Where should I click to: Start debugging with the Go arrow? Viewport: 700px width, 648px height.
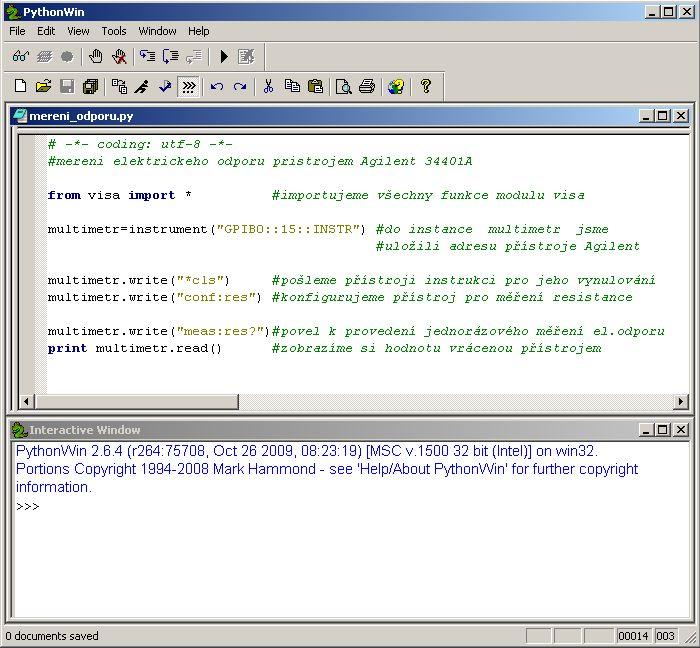pyautogui.click(x=224, y=57)
